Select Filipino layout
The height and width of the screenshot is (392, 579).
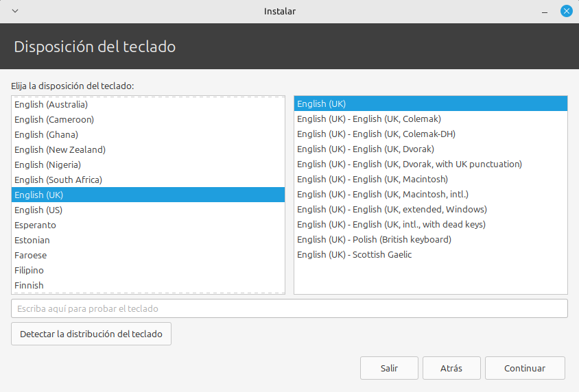pos(148,270)
